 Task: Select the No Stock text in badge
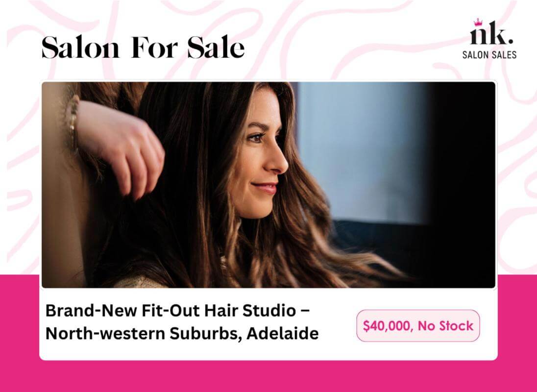(x=445, y=326)
